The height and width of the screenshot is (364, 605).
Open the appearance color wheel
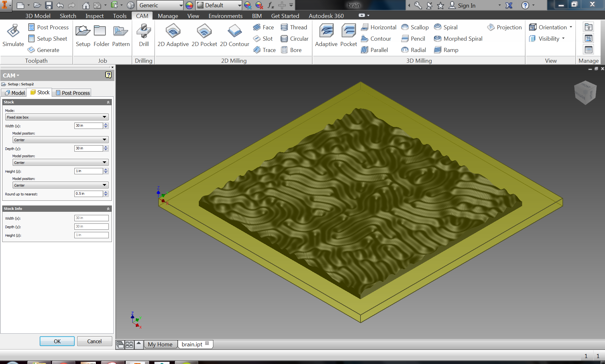[189, 5]
